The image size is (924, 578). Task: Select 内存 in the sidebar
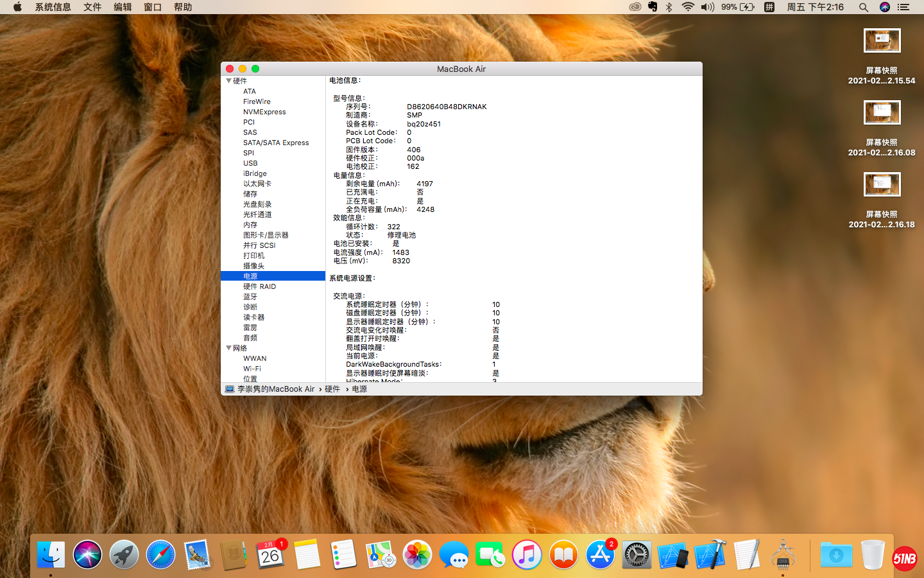250,225
